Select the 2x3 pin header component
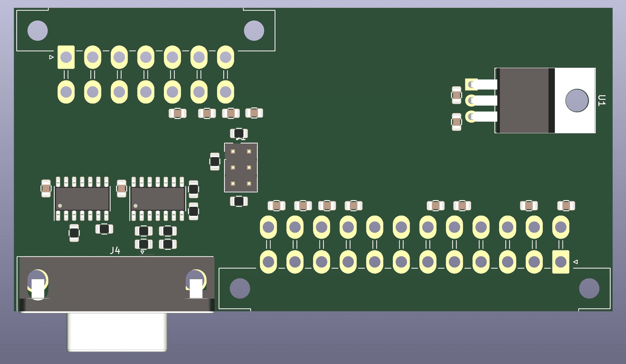This screenshot has height=364, width=626. point(241,168)
